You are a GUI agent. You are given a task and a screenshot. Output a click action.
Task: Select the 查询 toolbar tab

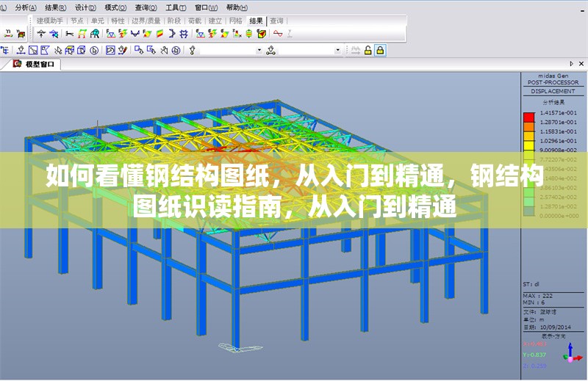point(276,21)
